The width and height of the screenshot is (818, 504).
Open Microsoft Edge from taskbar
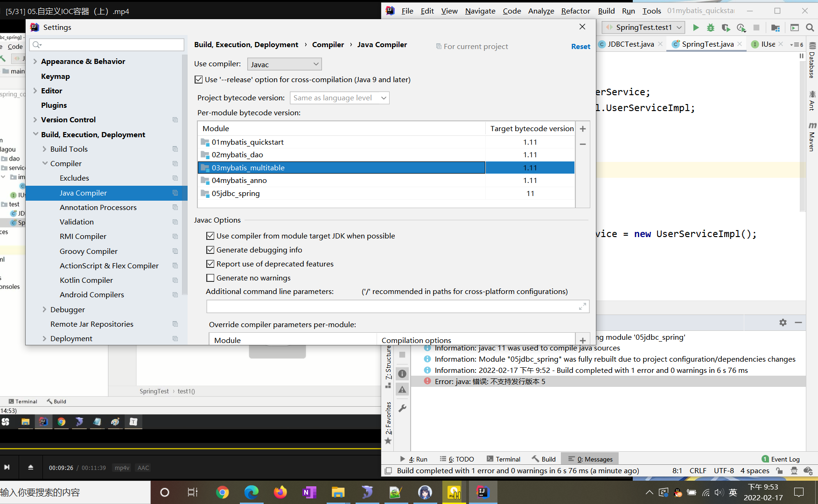[x=252, y=492]
